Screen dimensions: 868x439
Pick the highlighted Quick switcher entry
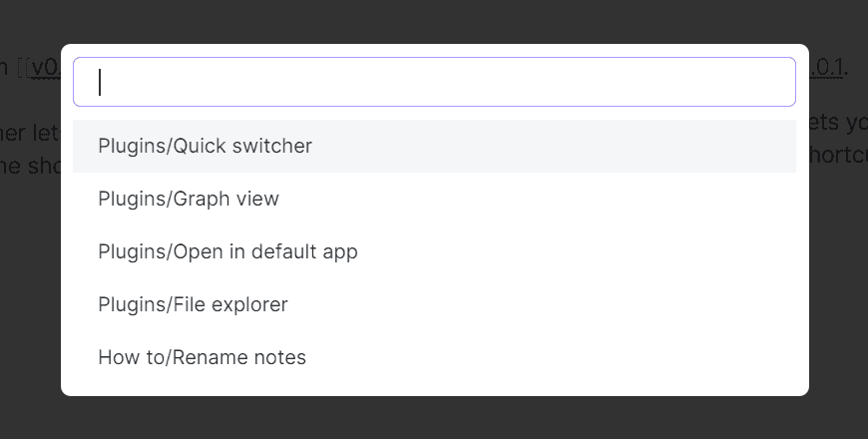206,147
